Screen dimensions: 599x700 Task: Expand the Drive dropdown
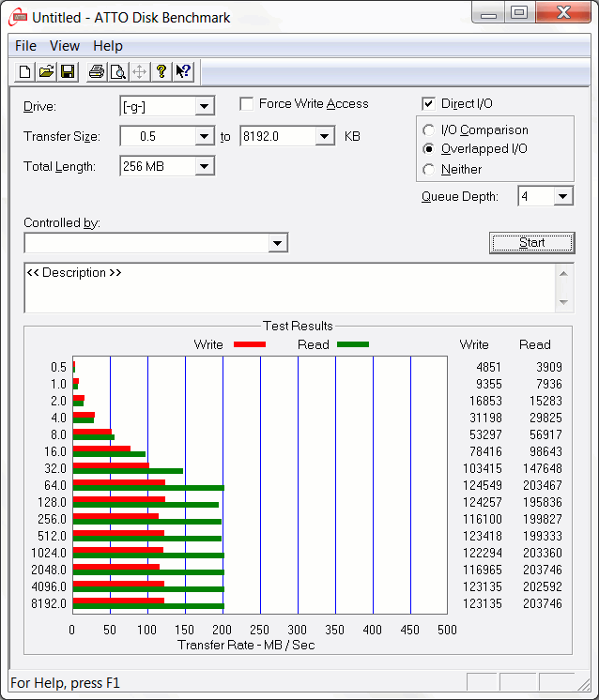click(205, 107)
